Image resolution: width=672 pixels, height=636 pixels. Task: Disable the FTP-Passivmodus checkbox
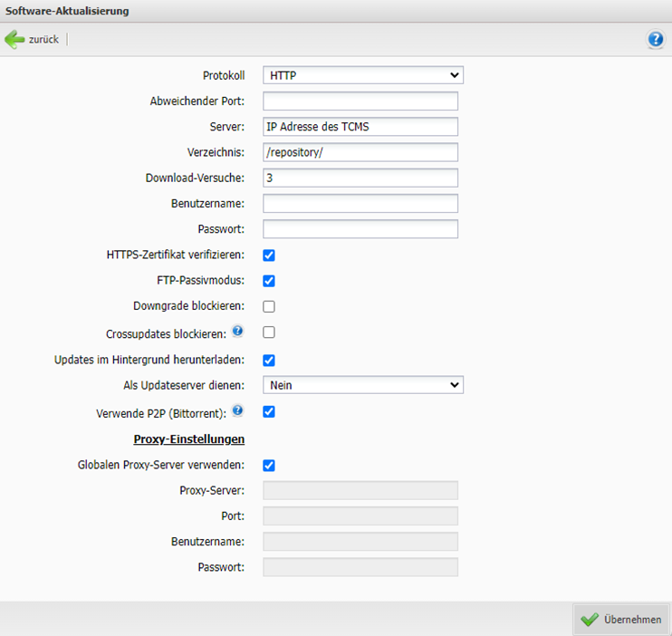pos(269,281)
